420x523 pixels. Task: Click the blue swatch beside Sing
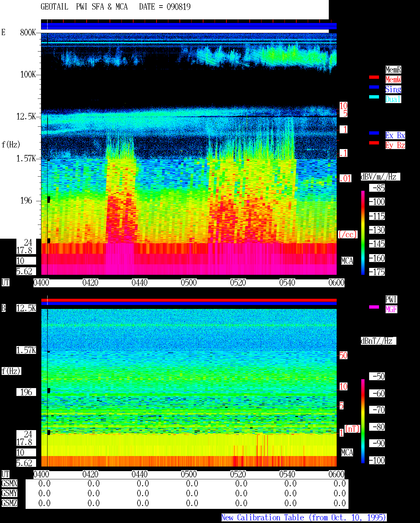tap(374, 87)
